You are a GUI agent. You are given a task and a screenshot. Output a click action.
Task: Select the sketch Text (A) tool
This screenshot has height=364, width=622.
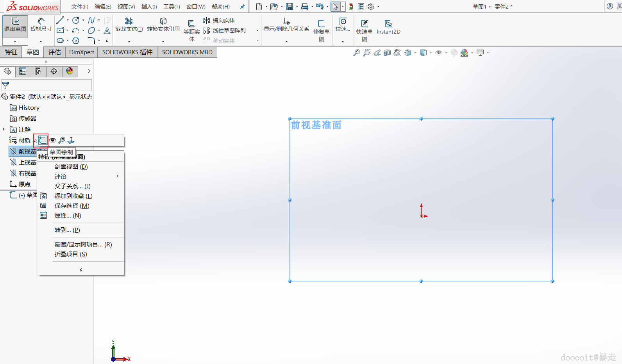coord(107,30)
